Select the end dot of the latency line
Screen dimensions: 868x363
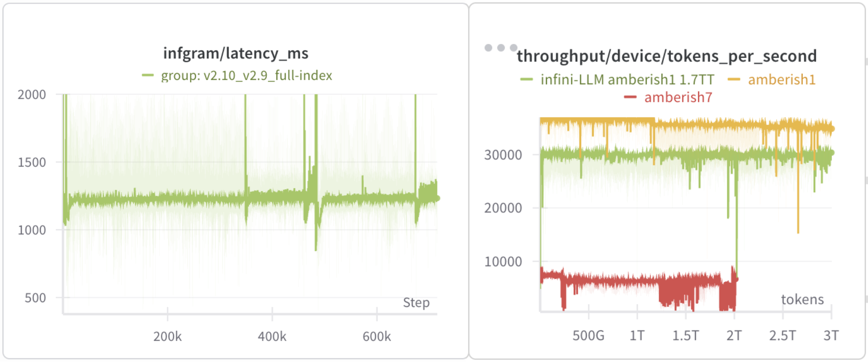[437, 198]
